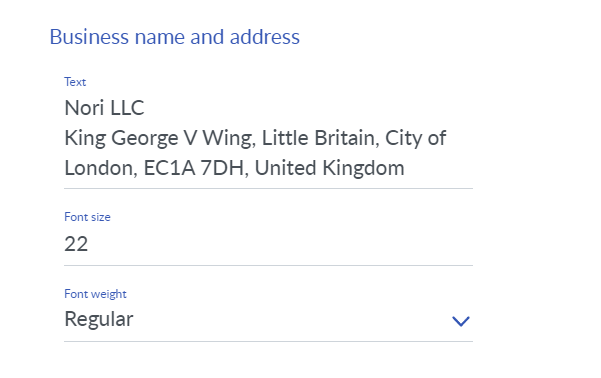Click the word LLC in business name

pyautogui.click(x=127, y=108)
